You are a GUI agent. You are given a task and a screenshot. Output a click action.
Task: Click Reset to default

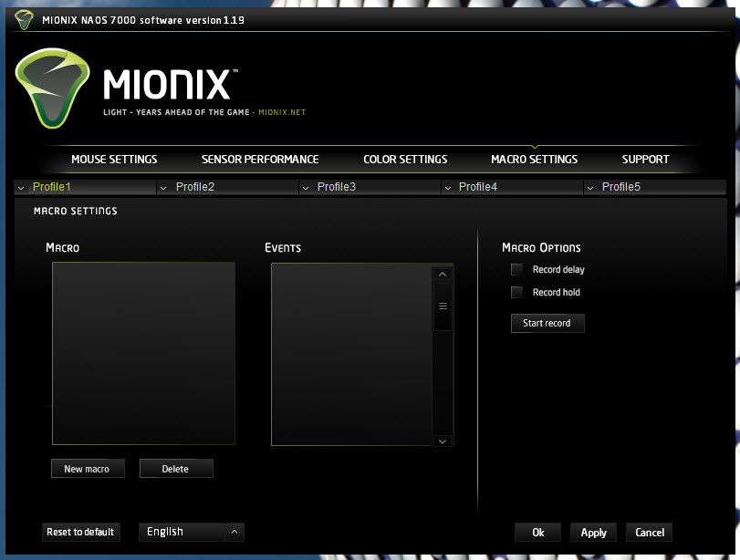point(80,532)
